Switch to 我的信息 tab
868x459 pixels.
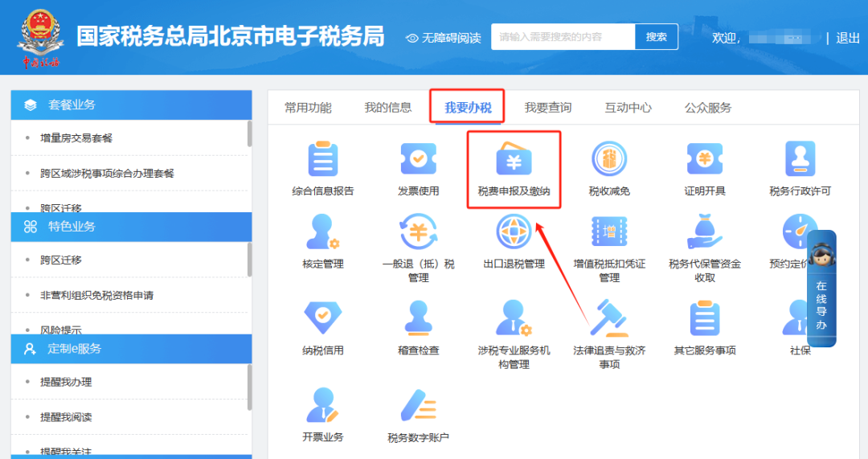387,108
